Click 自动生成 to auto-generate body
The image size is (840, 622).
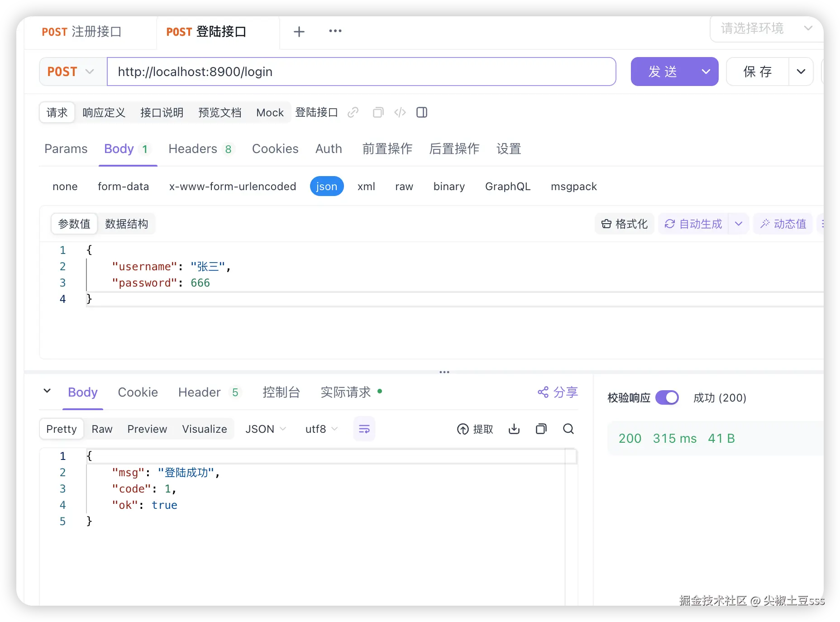[x=693, y=224]
